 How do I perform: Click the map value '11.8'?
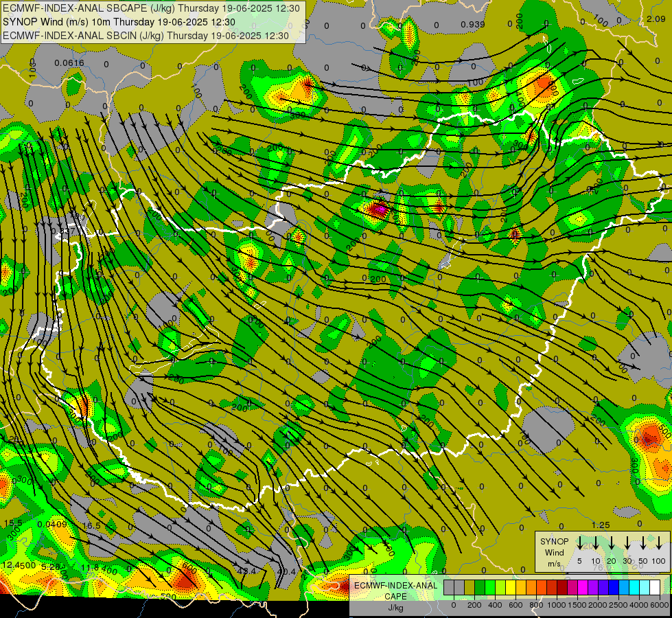(90, 568)
